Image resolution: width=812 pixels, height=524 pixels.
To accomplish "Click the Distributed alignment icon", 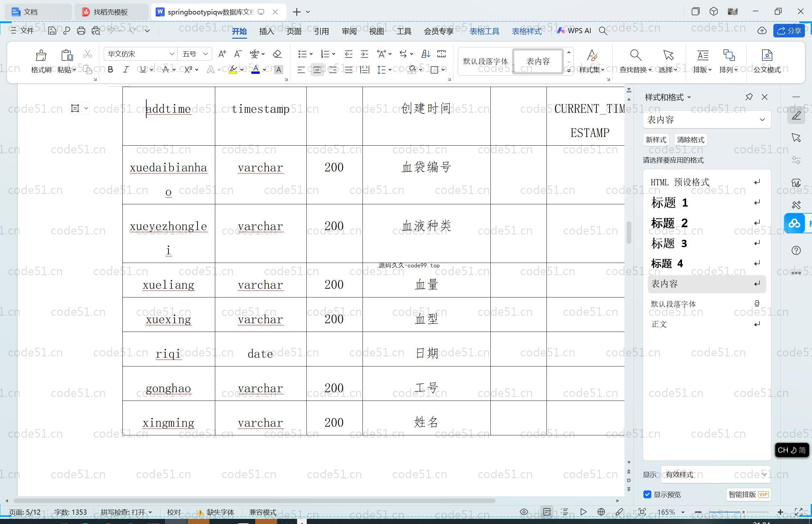I will point(365,70).
